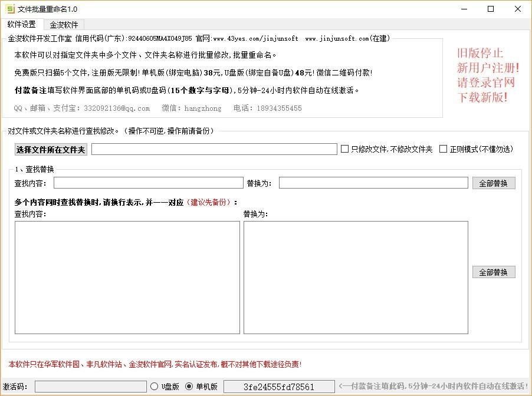Click inside the multi-line 替换为 text area

pos(356,278)
